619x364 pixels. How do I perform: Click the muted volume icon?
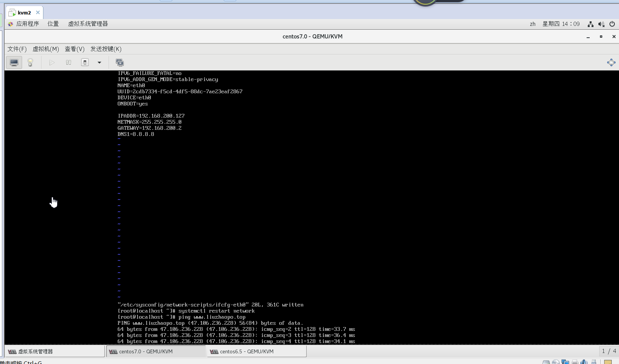click(x=601, y=24)
